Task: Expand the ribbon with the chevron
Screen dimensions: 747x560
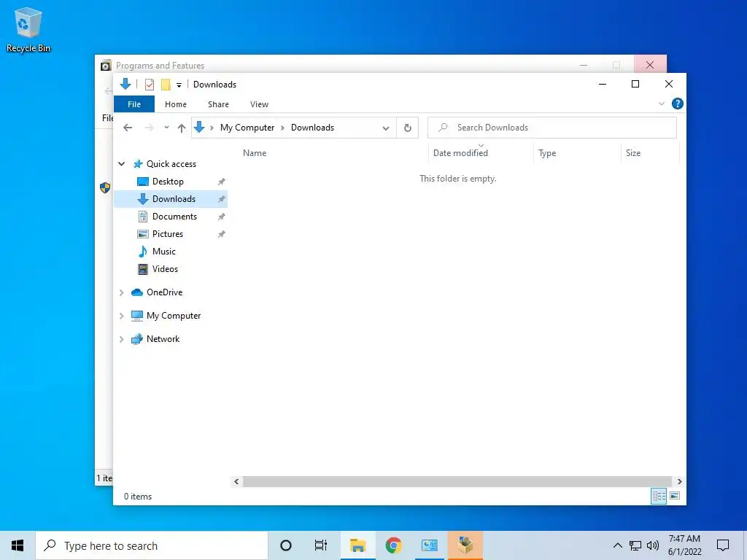Action: click(x=661, y=104)
